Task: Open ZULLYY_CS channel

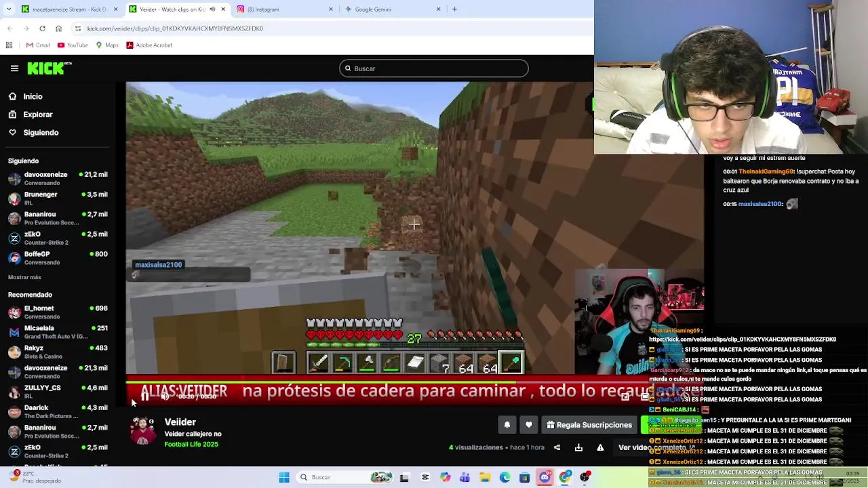Action: tap(58, 391)
